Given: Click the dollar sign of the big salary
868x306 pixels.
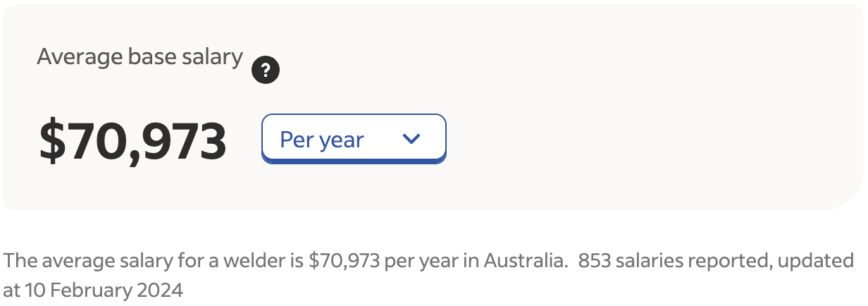Looking at the screenshot, I should (51, 141).
